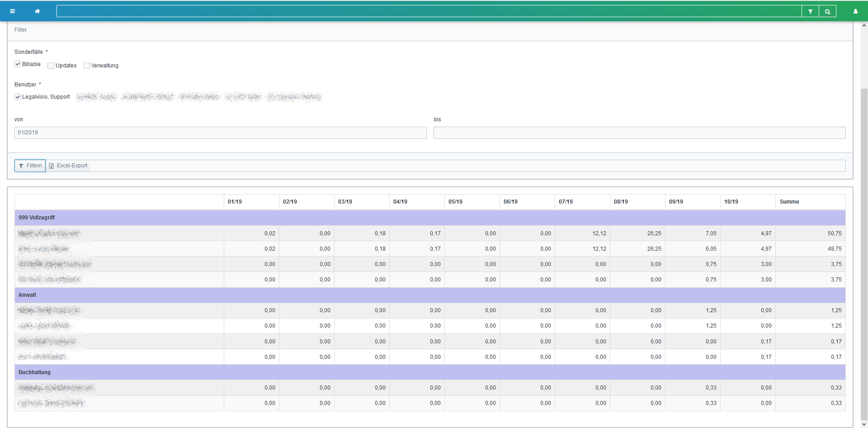The height and width of the screenshot is (428, 868).
Task: Open the user profile icon
Action: click(855, 11)
